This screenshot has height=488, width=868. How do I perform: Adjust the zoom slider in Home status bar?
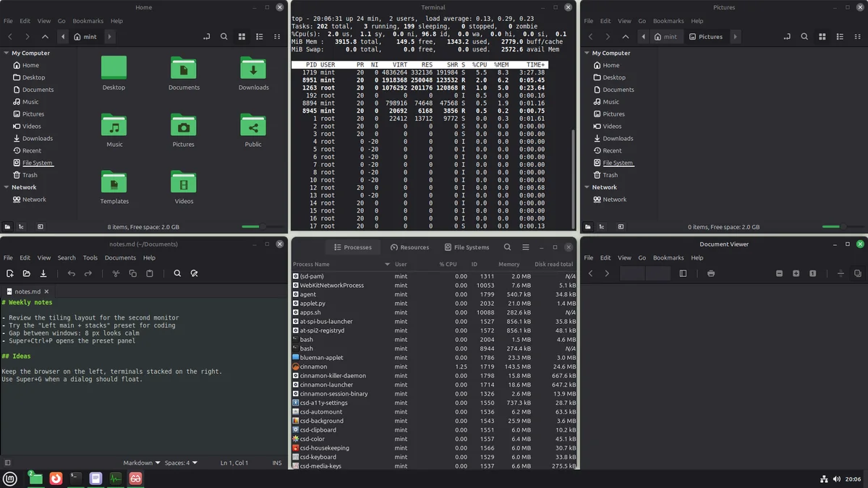pos(262,227)
